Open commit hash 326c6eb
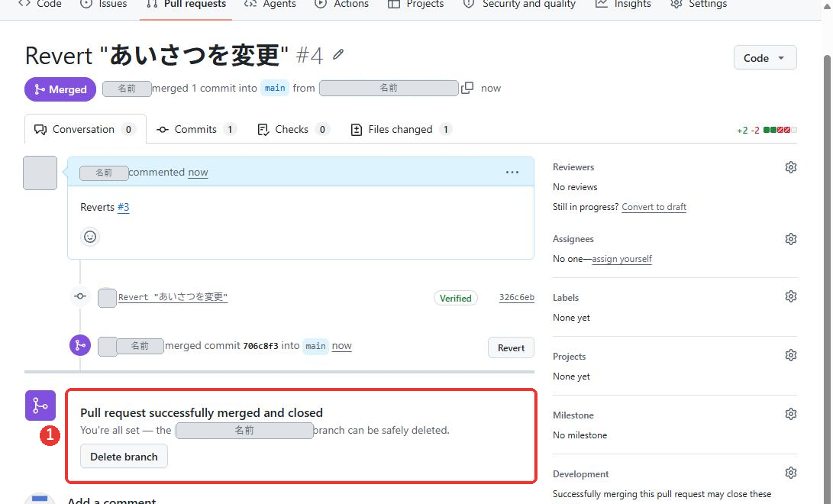Viewport: 833px width, 504px height. pyautogui.click(x=516, y=297)
